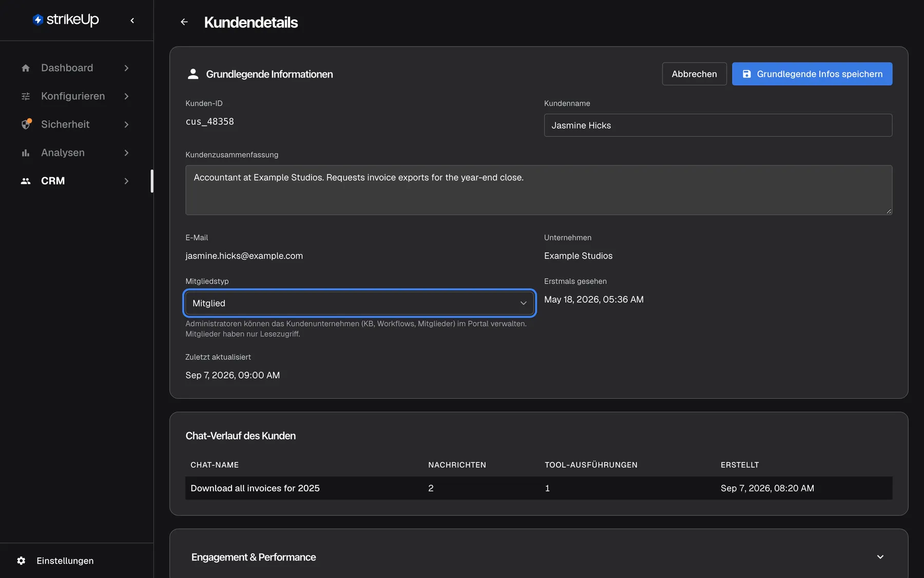The height and width of the screenshot is (578, 924).
Task: Click the customer ID cus_48358
Action: [209, 122]
